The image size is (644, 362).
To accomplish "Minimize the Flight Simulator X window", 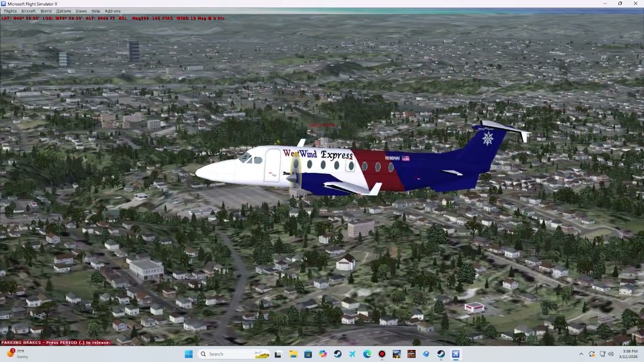I will click(605, 4).
